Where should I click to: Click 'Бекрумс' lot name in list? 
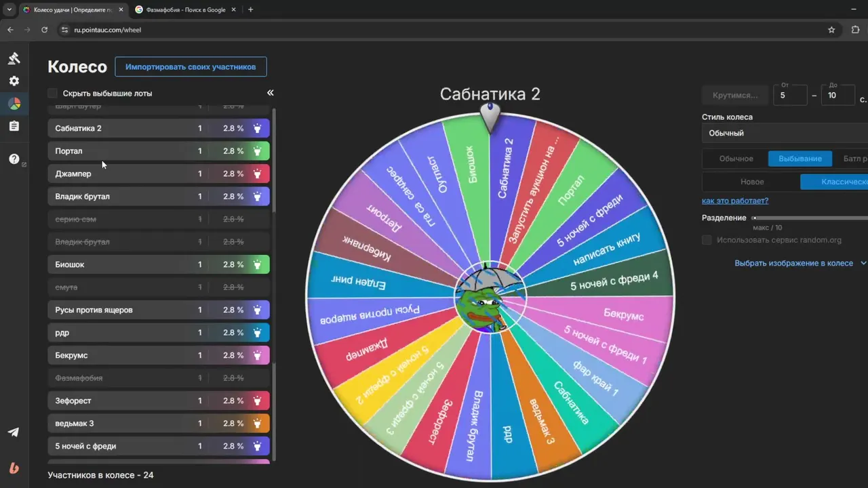(x=71, y=355)
